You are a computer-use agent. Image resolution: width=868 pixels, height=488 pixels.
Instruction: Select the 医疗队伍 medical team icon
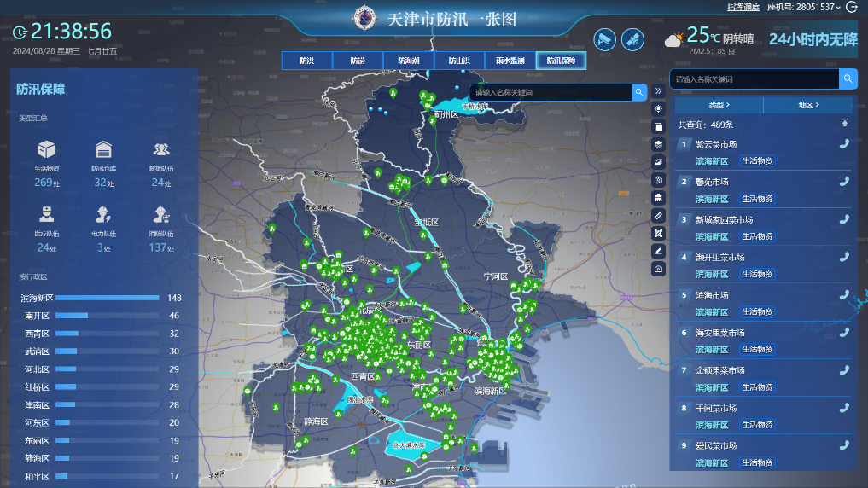point(45,214)
